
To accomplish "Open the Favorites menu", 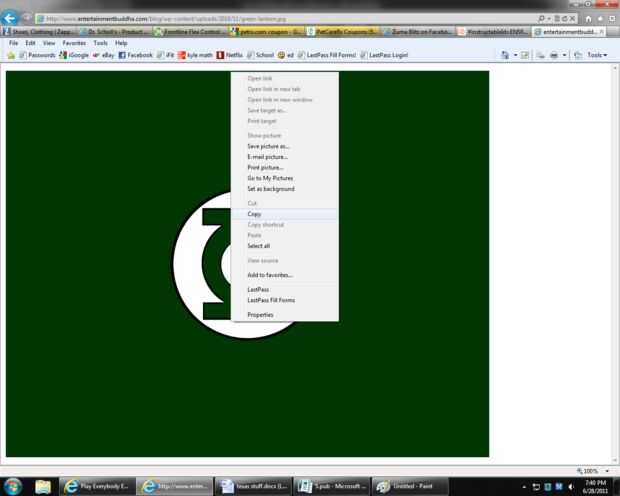I will pos(74,43).
